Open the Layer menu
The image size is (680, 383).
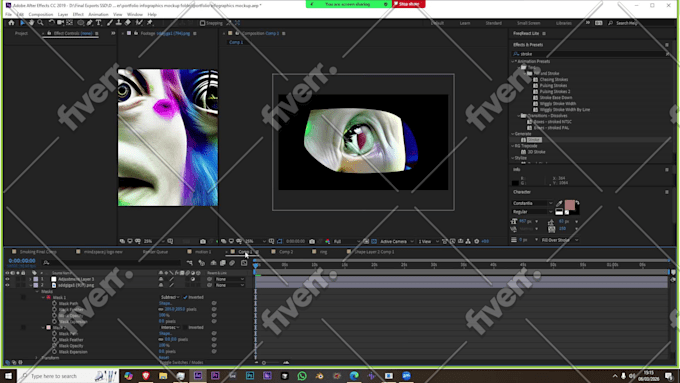[63, 14]
